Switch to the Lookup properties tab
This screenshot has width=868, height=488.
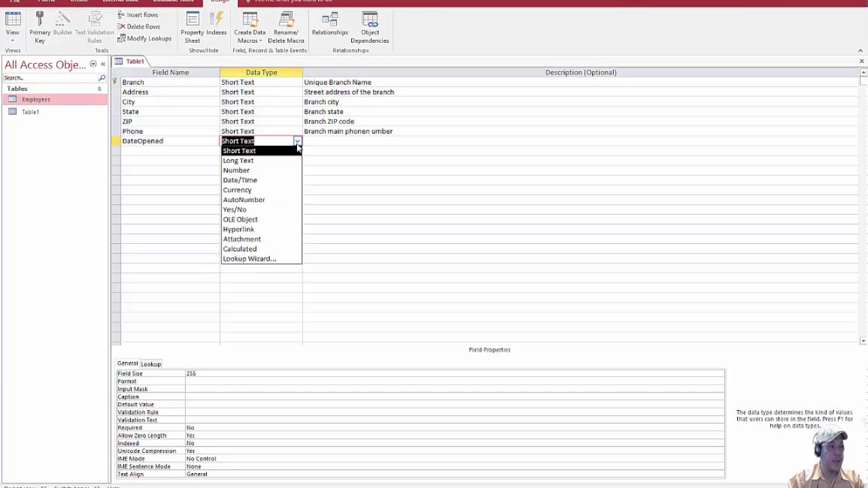(151, 364)
